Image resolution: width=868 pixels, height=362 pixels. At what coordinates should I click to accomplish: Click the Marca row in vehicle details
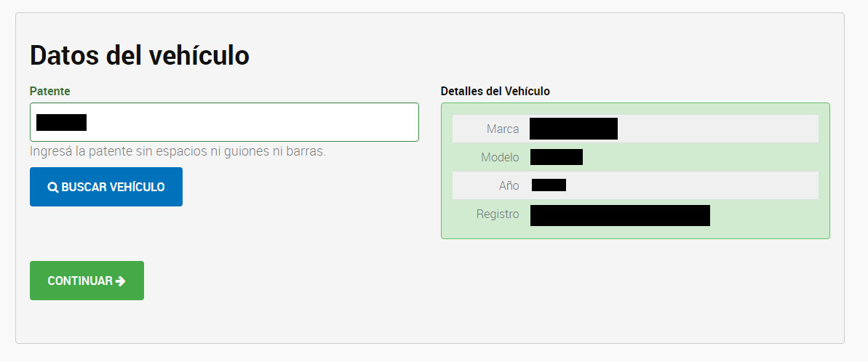click(x=635, y=129)
